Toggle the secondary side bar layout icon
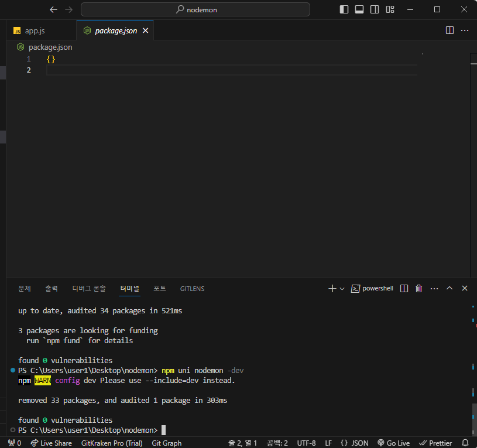 (x=375, y=9)
